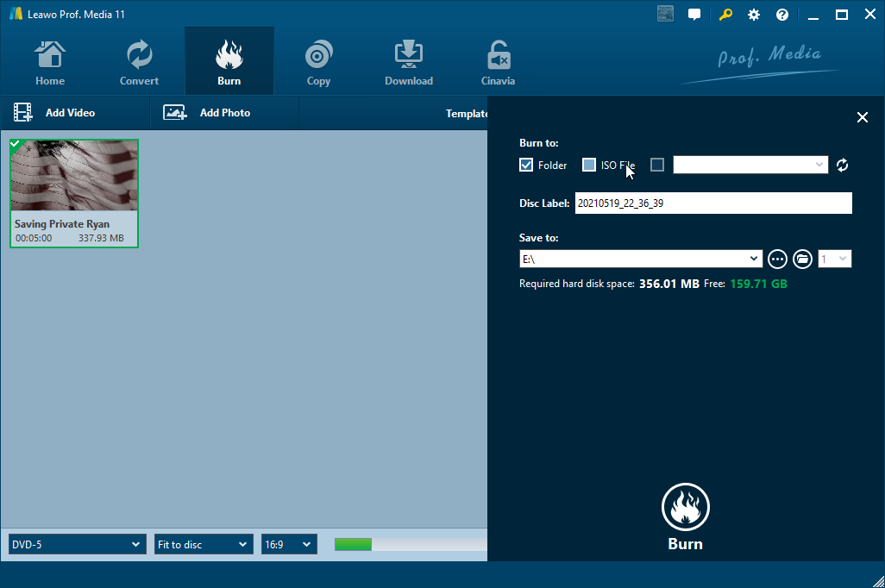The height and width of the screenshot is (588, 885).
Task: Edit the Disc Label field
Action: (x=713, y=203)
